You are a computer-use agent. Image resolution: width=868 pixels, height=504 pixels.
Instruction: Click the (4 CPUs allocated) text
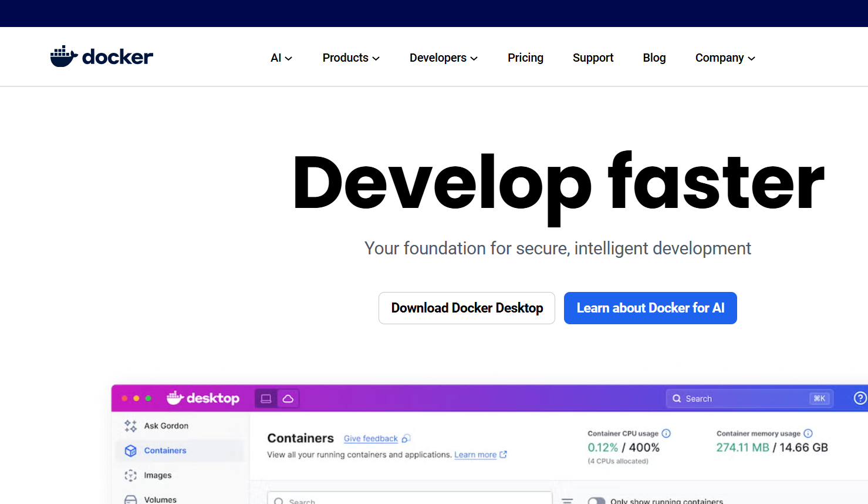(x=618, y=461)
